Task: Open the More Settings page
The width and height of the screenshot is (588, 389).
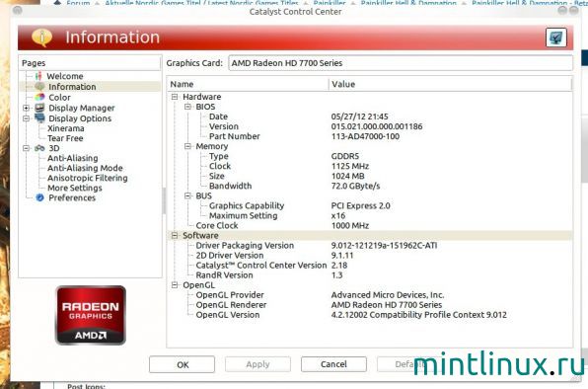Action: (75, 188)
